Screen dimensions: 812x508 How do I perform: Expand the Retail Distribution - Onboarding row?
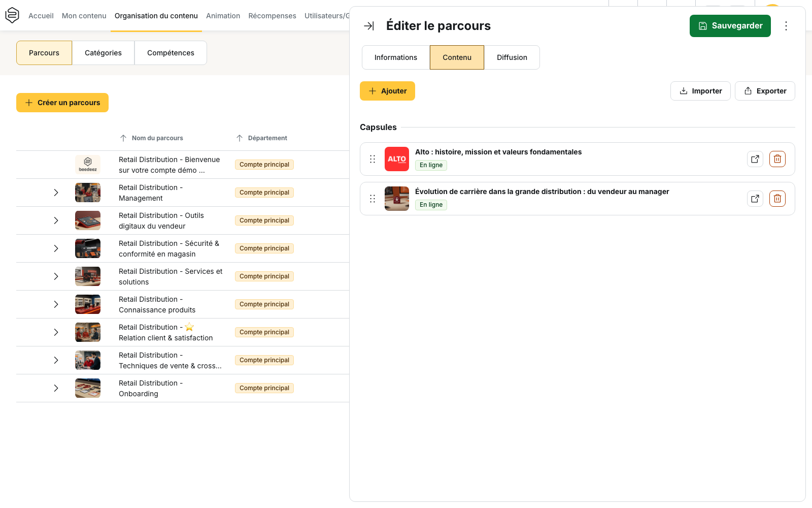point(56,388)
